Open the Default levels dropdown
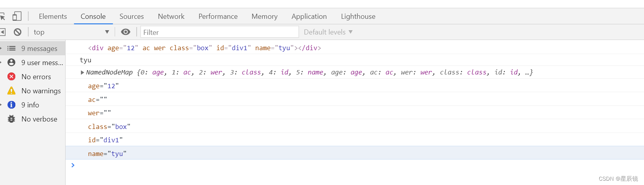This screenshot has height=185, width=644. pos(328,32)
